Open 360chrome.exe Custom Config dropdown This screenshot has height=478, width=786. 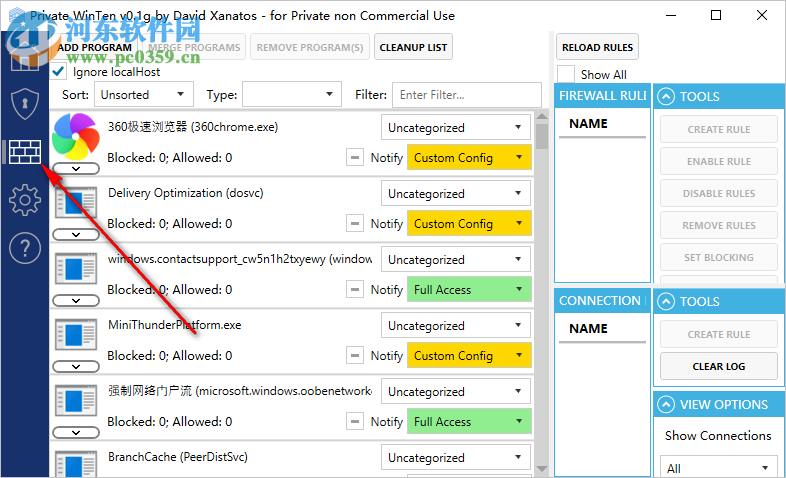(469, 158)
